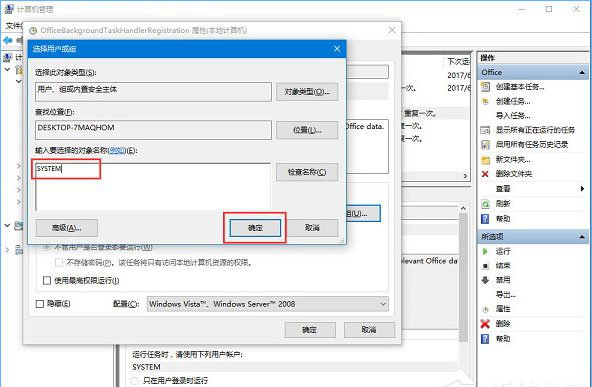Click the green 刷新 refresh icon
The image size is (592, 387).
pyautogui.click(x=485, y=204)
